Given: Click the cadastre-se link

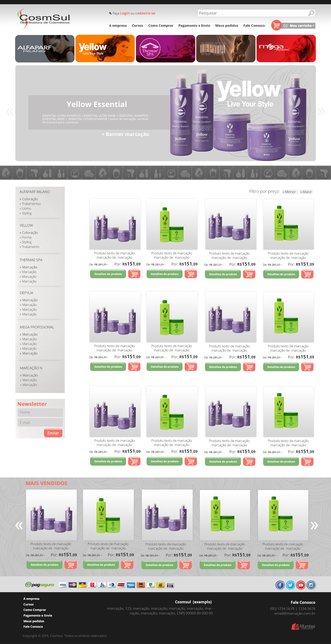Looking at the screenshot, I should click(145, 13).
